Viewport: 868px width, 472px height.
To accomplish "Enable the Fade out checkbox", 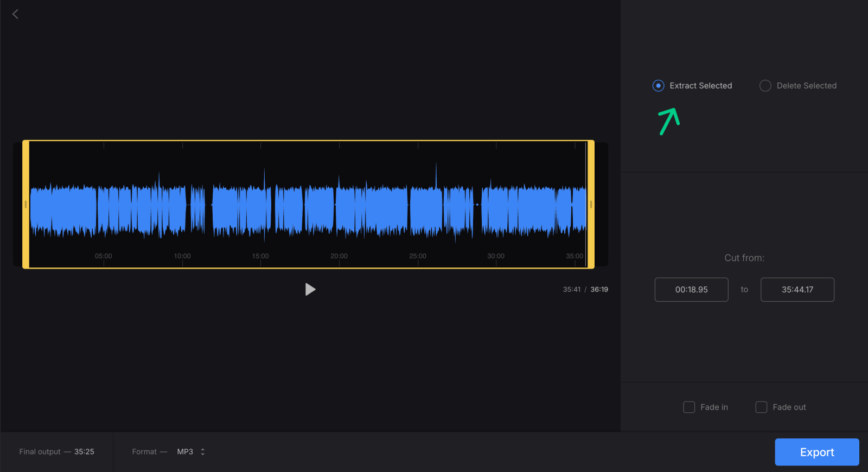I will (761, 407).
